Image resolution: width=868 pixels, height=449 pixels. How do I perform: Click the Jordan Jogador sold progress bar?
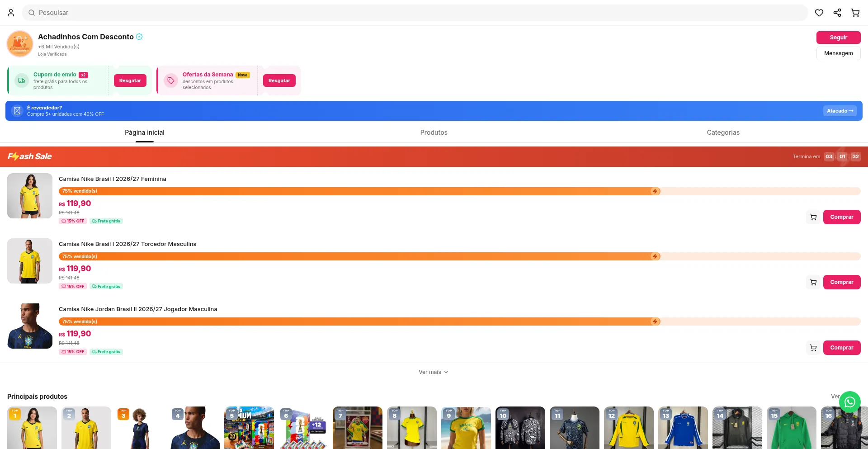click(x=460, y=321)
